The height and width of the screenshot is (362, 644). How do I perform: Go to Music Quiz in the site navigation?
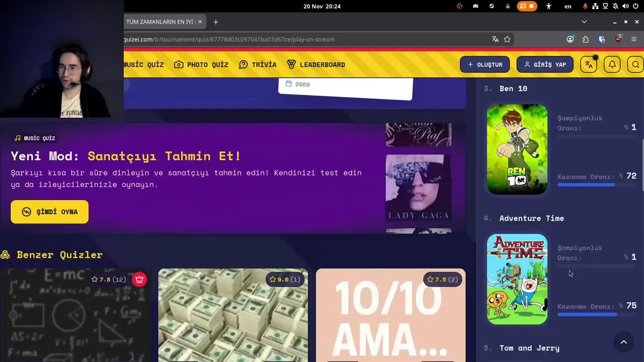(144, 64)
